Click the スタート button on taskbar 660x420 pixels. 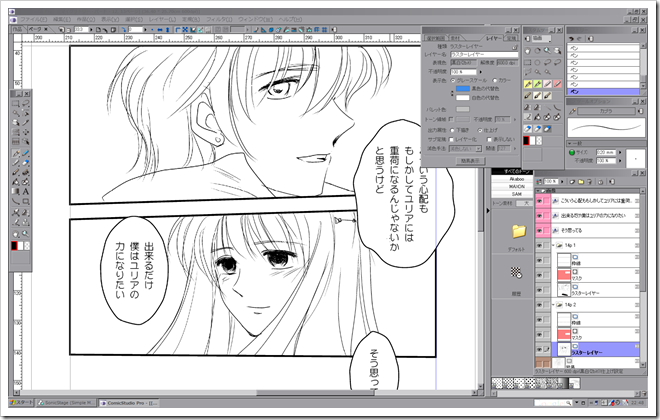tap(22, 403)
